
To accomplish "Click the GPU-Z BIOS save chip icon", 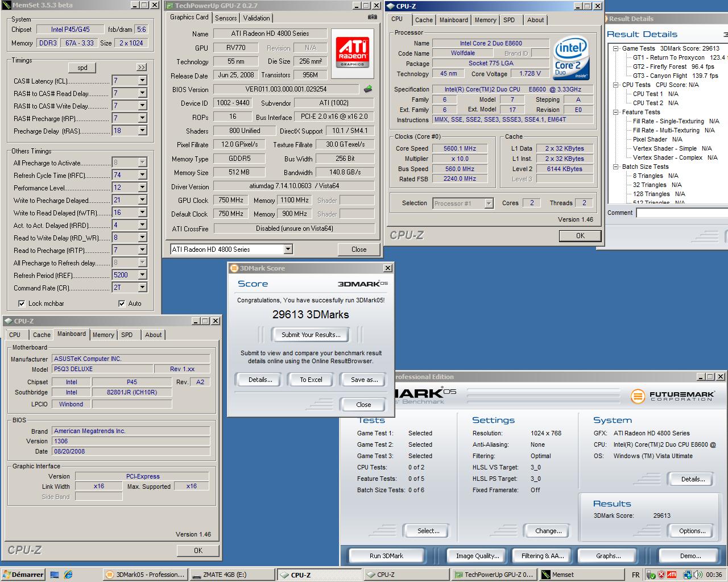I will pos(368,89).
